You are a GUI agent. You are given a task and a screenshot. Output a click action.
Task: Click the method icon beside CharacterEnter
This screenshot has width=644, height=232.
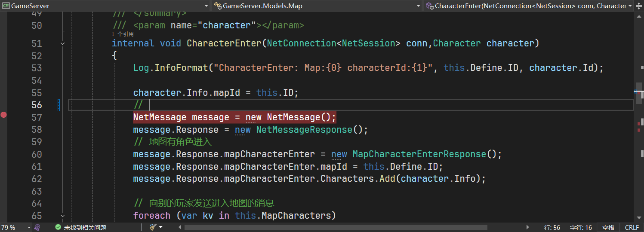430,6
